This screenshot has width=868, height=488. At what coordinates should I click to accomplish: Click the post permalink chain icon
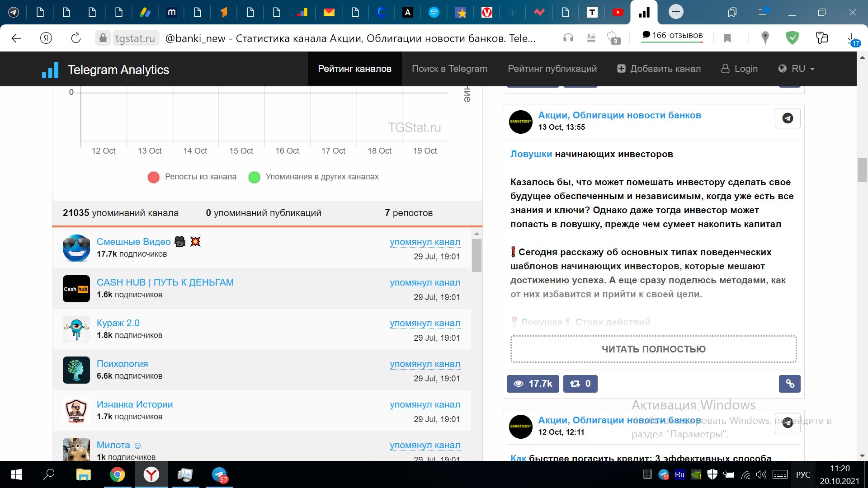[789, 384]
